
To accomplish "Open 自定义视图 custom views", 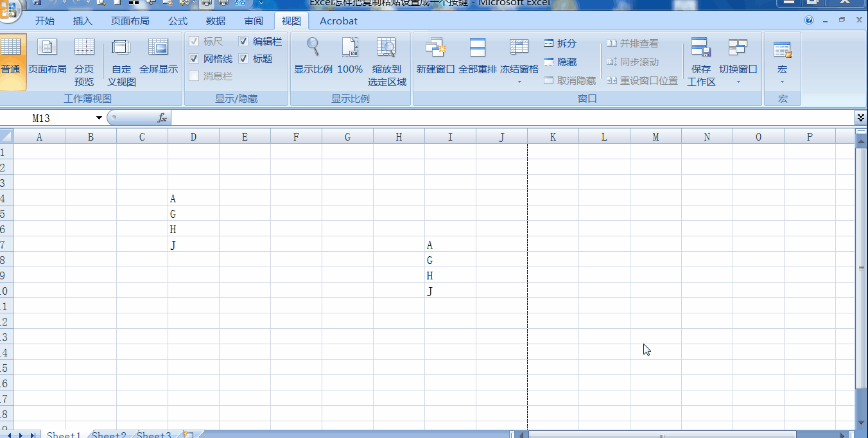I will [x=121, y=62].
